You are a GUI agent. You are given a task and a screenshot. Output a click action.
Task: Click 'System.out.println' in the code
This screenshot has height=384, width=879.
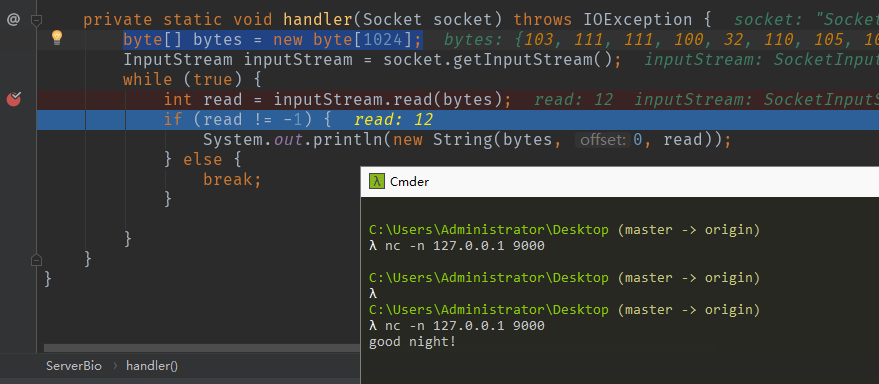pos(293,140)
